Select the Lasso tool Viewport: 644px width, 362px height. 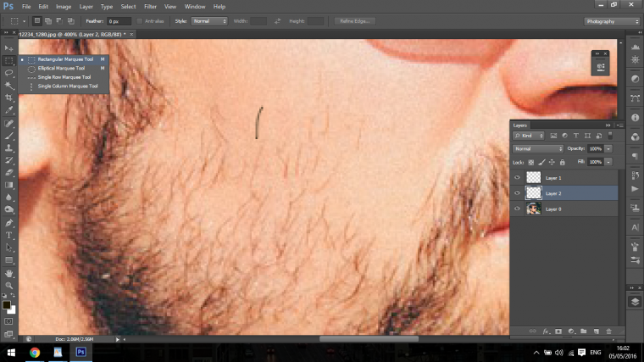point(8,73)
